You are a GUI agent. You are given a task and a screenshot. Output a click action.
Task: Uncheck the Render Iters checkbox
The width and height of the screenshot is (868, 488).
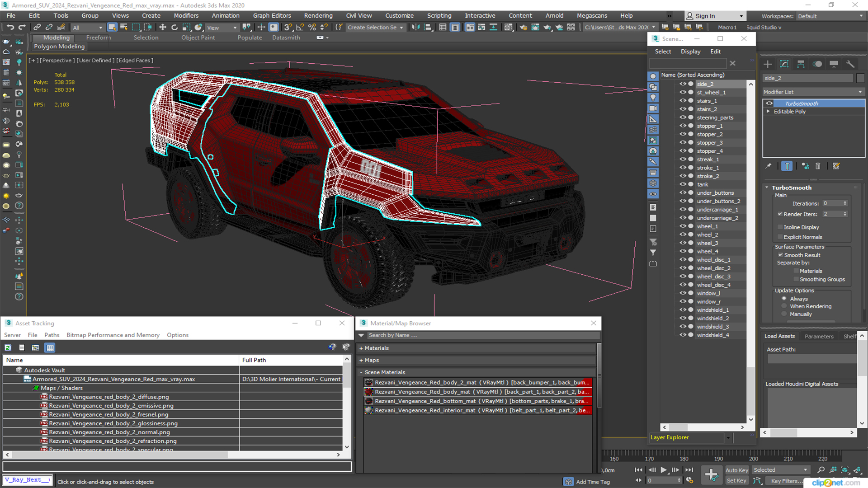tap(780, 214)
